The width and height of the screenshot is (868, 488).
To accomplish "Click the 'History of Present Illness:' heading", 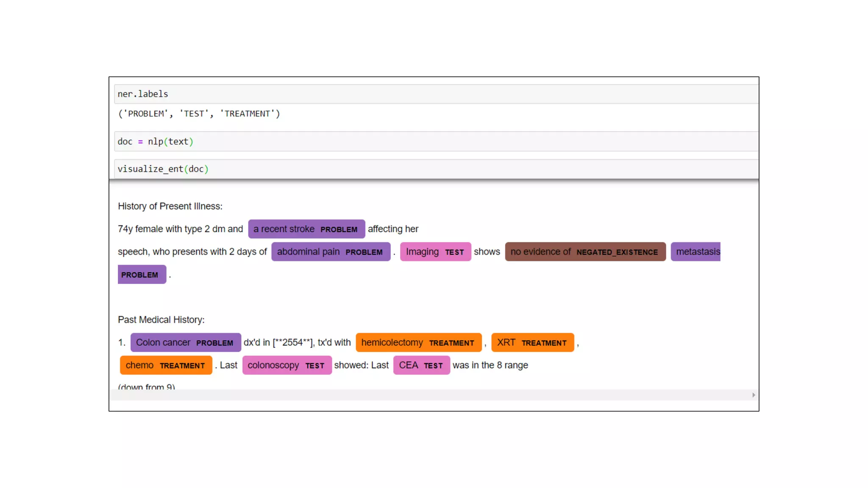I will [170, 206].
